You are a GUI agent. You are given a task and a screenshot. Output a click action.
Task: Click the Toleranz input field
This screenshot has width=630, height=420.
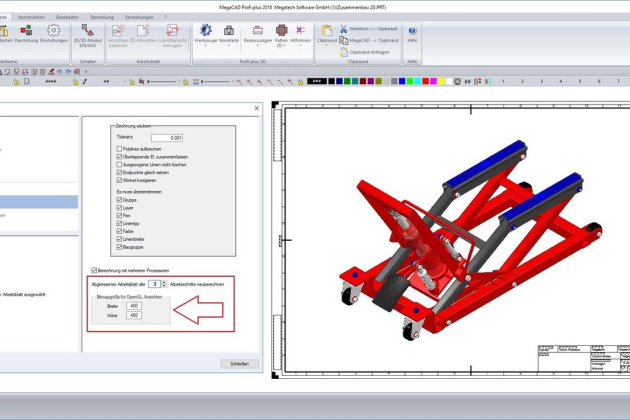tap(168, 137)
